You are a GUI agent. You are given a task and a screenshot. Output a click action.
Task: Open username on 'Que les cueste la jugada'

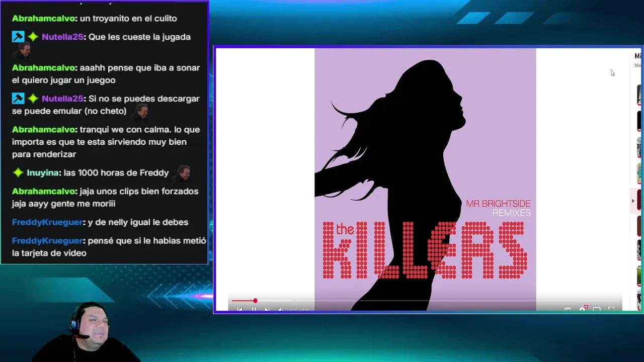click(62, 37)
